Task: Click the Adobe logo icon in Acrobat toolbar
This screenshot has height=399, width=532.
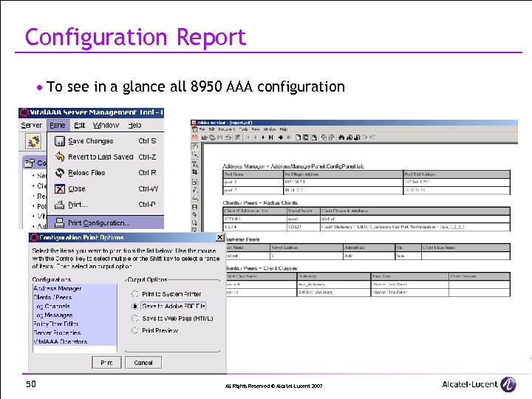Action: 195,137
